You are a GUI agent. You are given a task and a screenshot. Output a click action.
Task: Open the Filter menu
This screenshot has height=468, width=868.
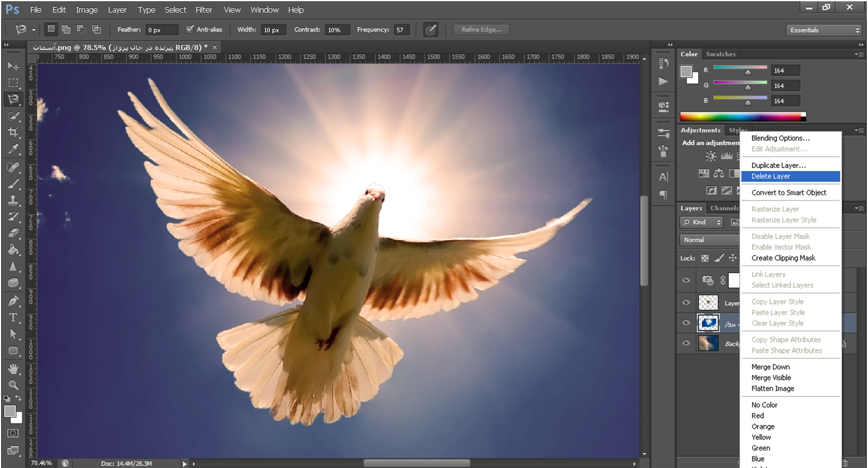point(204,9)
